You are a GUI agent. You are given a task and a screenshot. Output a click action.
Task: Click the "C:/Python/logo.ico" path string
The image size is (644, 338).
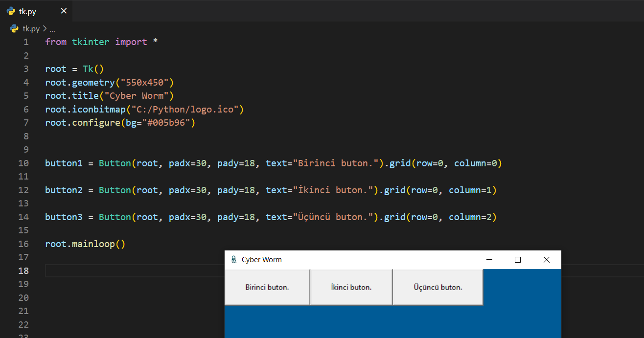(x=184, y=109)
